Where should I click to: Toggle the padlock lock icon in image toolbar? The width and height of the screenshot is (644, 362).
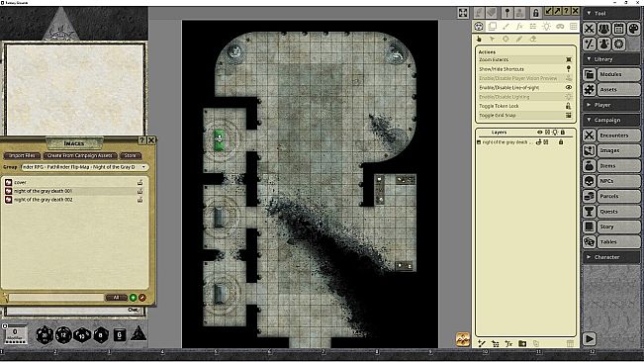[535, 13]
